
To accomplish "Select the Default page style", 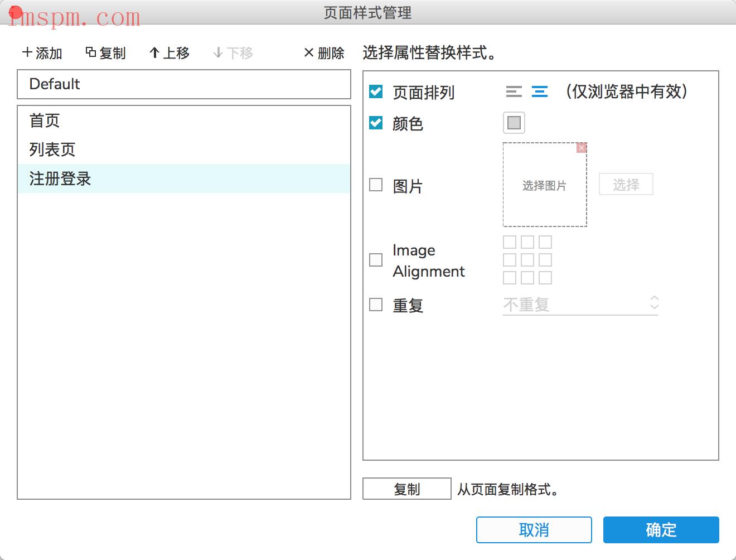I will 184,84.
